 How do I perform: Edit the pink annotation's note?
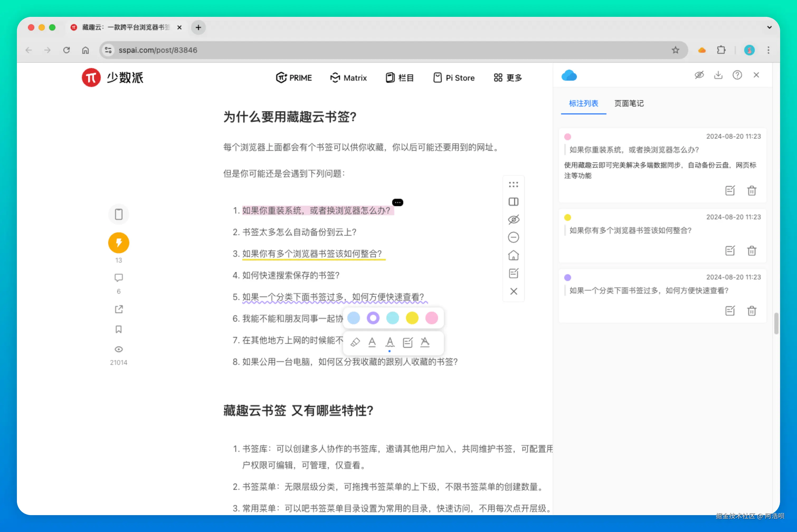click(x=730, y=190)
